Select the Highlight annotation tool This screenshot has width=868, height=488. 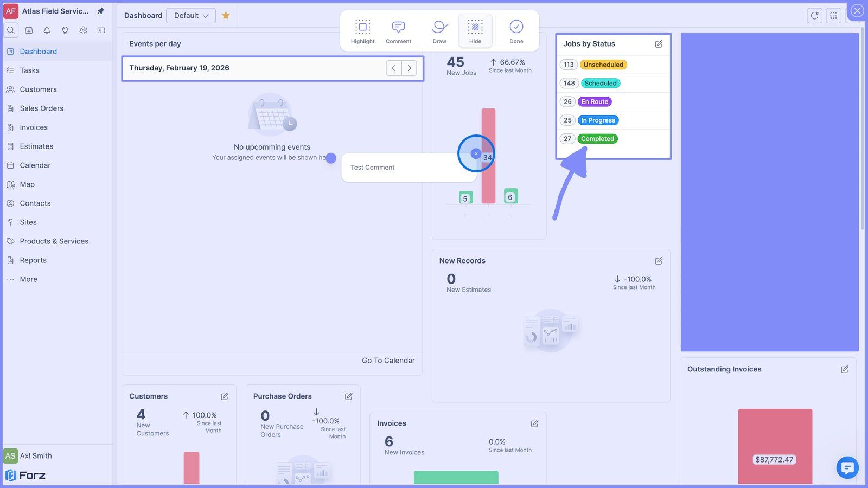tap(362, 31)
